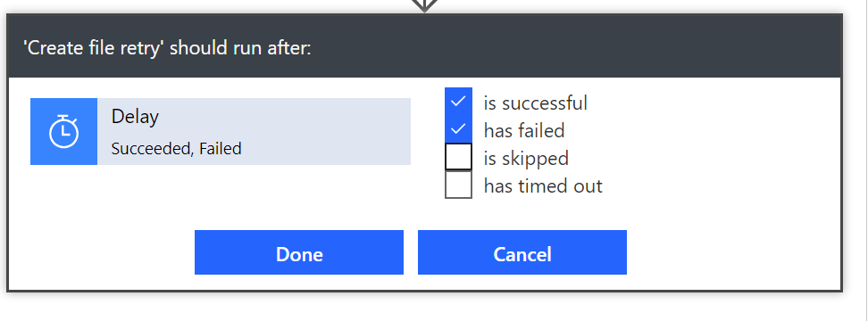The height and width of the screenshot is (321, 868).
Task: Click the 'Succeeded, Failed' status text
Action: pyautogui.click(x=176, y=149)
